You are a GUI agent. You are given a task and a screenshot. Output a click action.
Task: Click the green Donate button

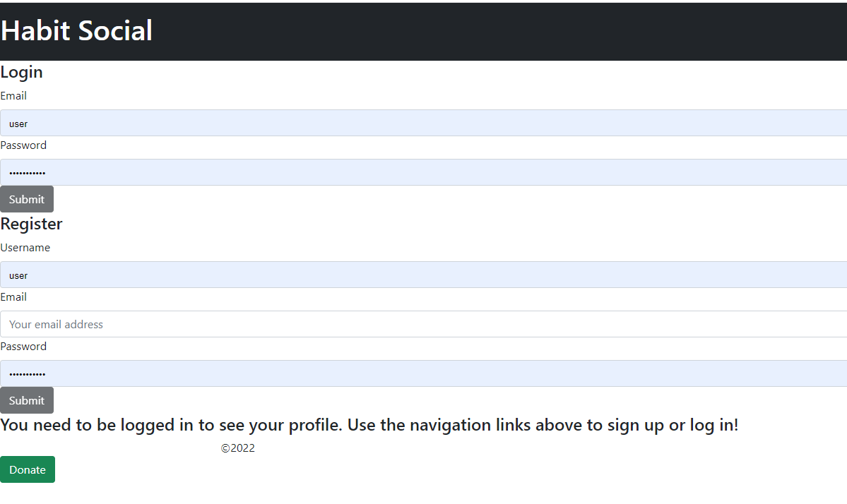[28, 469]
